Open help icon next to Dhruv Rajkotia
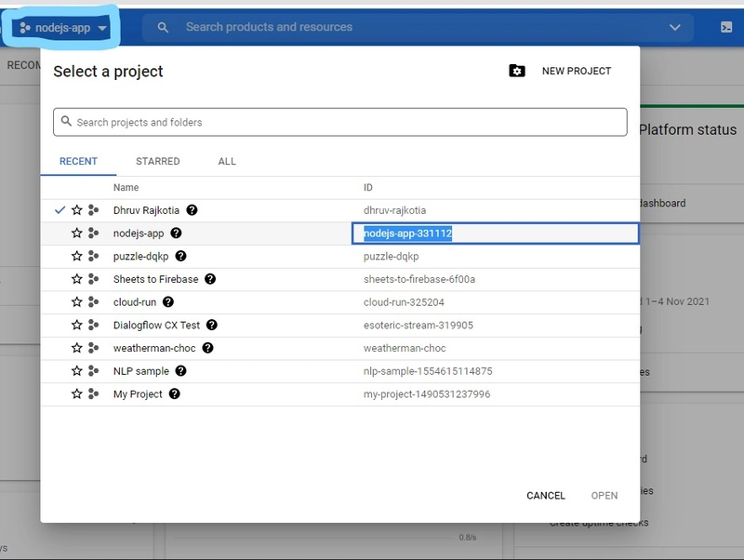744x560 pixels. click(x=192, y=209)
